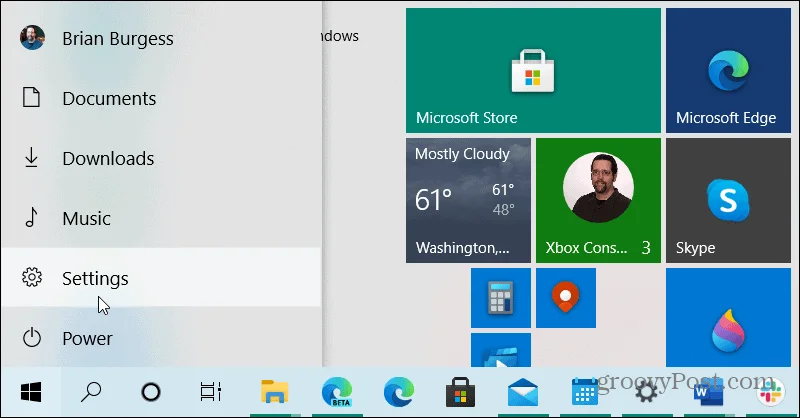The image size is (800, 418).
Task: Open the Maps tile with red pin
Action: point(565,298)
